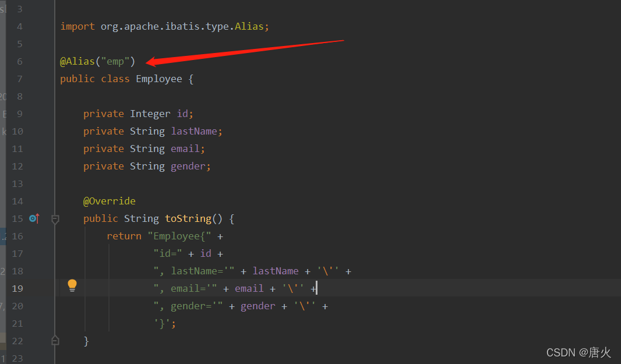Viewport: 621px width, 364px height.
Task: Click the email field on line 11
Action: coord(185,149)
